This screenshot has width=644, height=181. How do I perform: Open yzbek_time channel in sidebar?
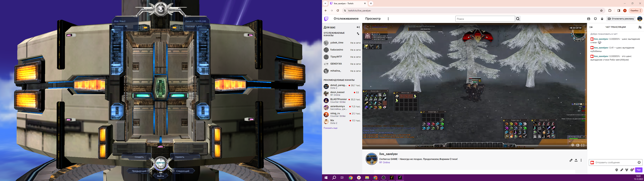pyautogui.click(x=342, y=43)
